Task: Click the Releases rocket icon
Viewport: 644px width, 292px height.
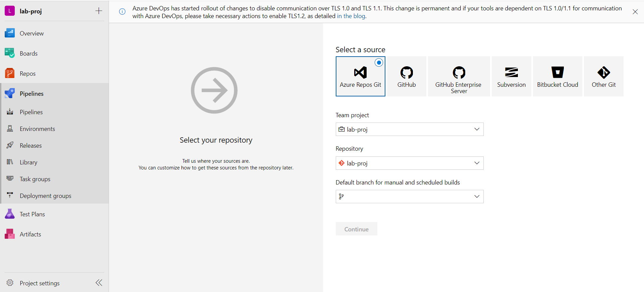Action: pos(10,145)
